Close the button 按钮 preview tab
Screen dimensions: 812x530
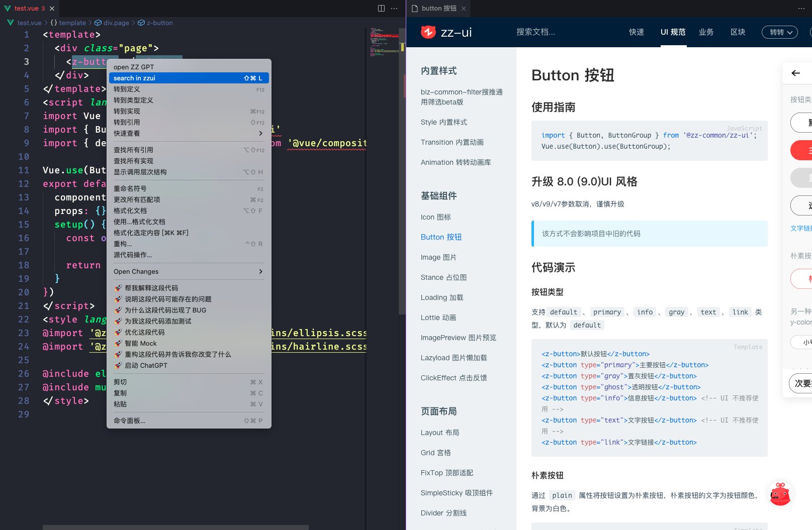464,9
